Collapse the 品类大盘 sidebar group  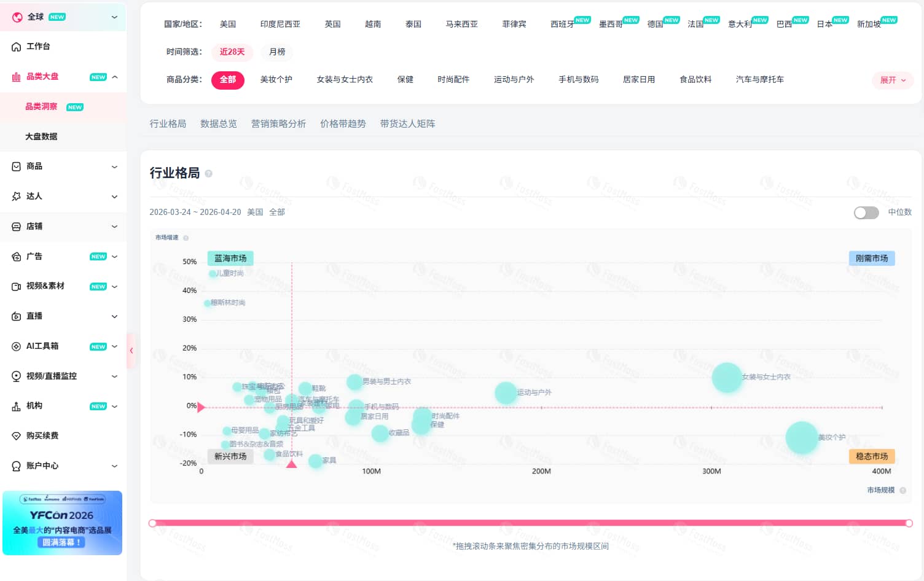pyautogui.click(x=114, y=76)
